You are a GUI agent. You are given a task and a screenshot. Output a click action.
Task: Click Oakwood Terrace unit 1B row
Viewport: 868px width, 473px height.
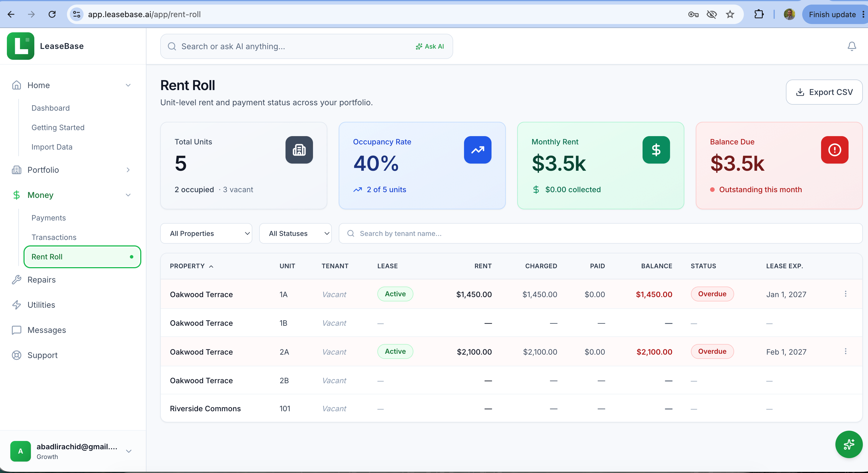511,323
